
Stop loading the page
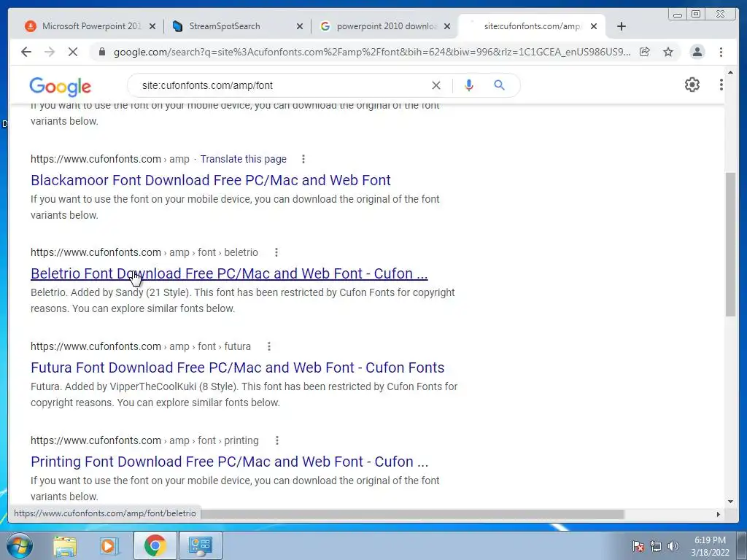73,52
